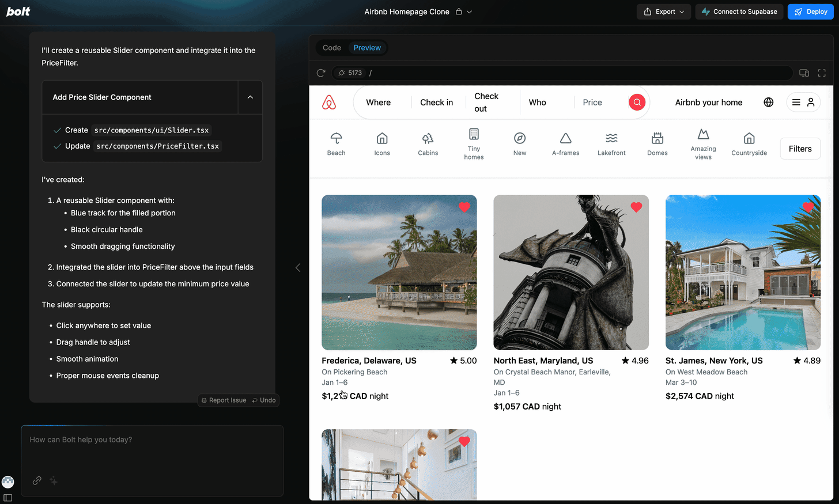Click the enhance prompt sparkle icon
This screenshot has width=839, height=504.
point(54,480)
